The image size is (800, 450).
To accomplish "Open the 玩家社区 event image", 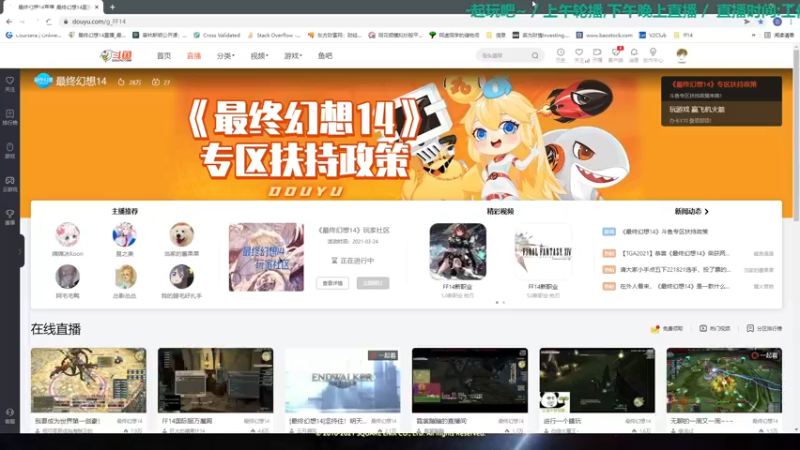I will [x=266, y=257].
